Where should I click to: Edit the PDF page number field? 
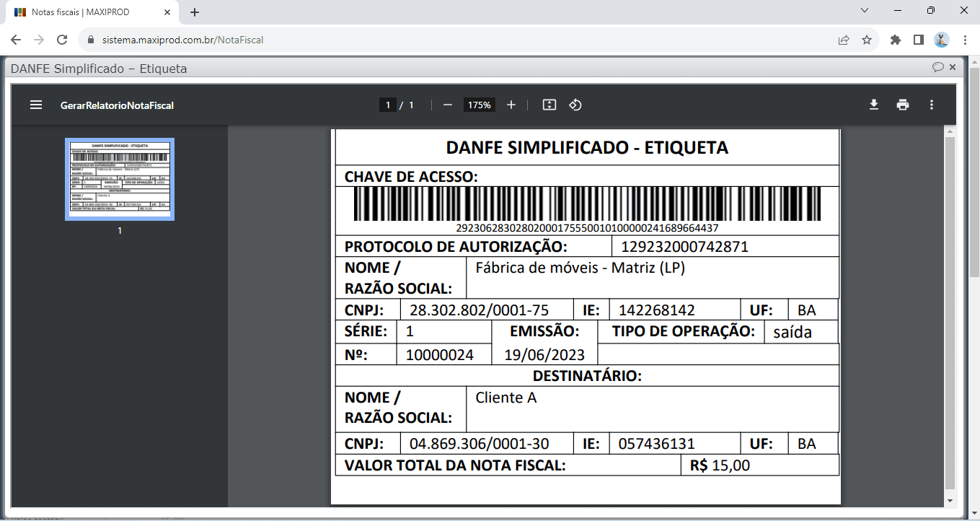388,105
